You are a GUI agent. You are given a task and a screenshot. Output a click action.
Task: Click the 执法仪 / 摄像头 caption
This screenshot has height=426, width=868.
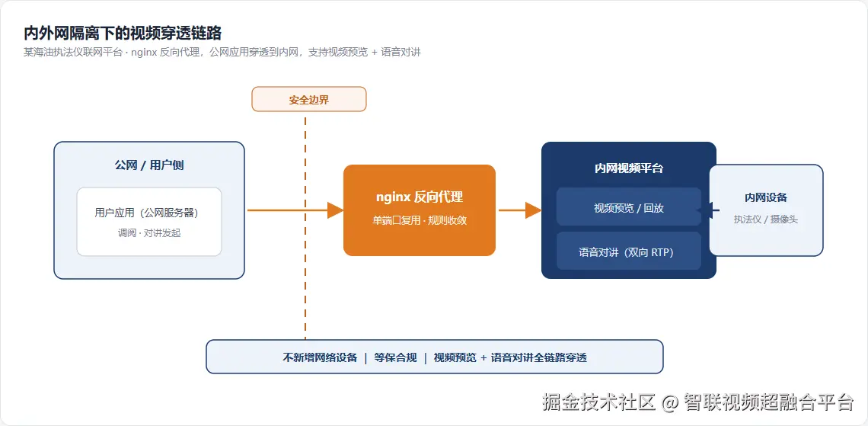(x=766, y=219)
